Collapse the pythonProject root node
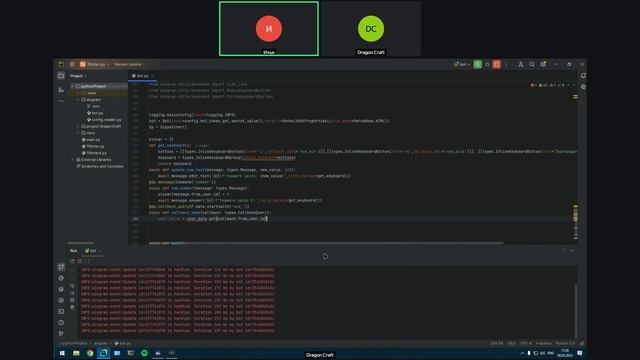The width and height of the screenshot is (640, 360). click(73, 87)
